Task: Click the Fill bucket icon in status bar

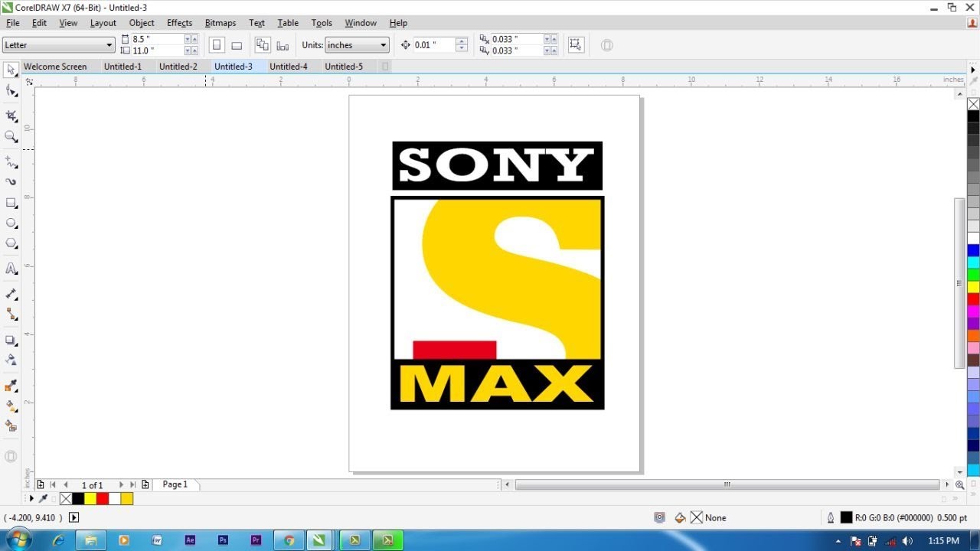Action: pyautogui.click(x=680, y=518)
